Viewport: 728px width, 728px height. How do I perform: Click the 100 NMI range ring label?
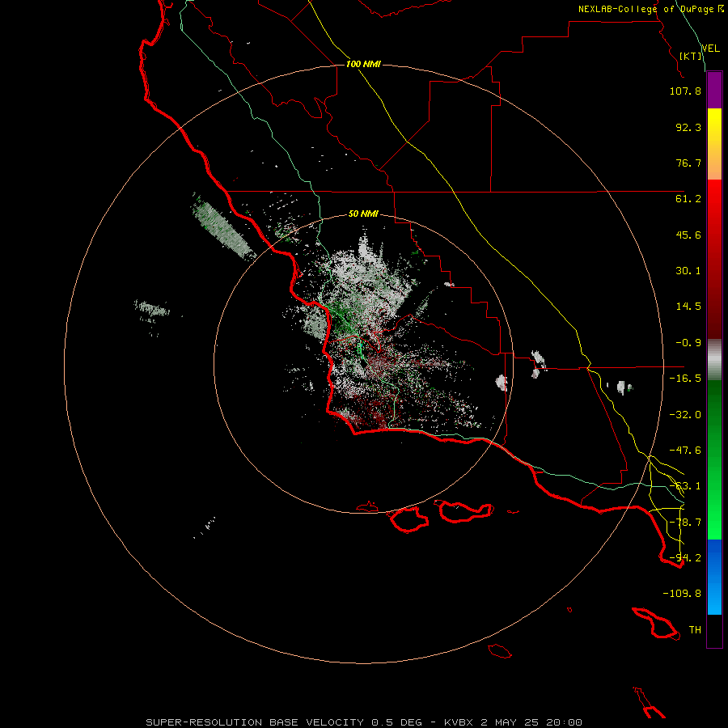[363, 64]
